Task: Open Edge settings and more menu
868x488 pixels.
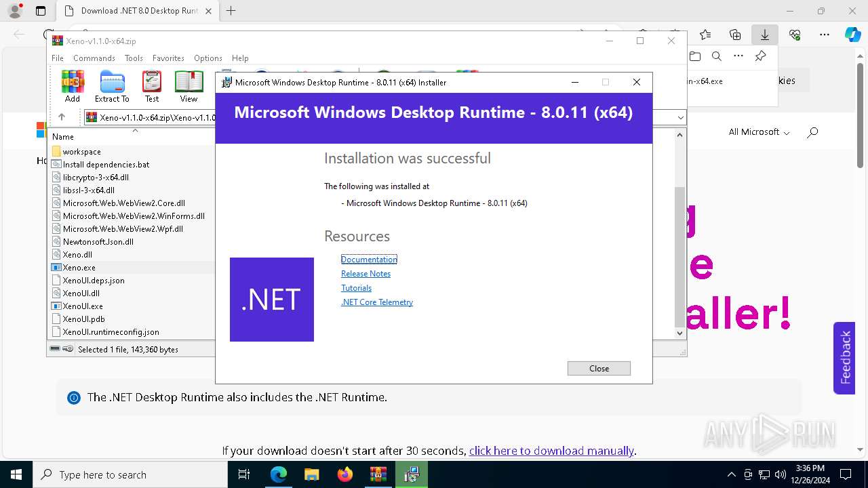Action: (825, 35)
